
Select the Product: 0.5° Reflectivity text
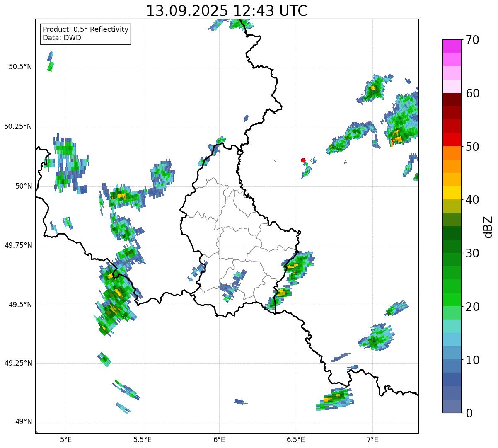pyautogui.click(x=85, y=30)
